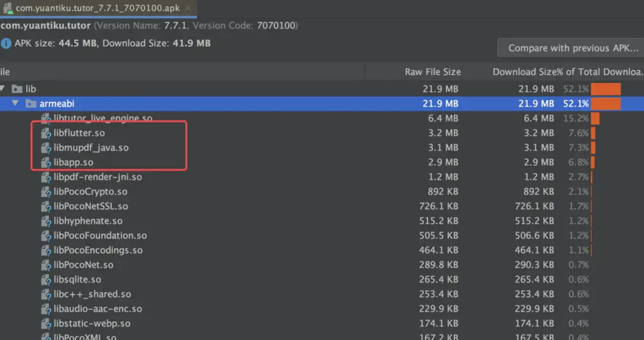Close the com.yuantiku.tutor apk tab
The width and height of the screenshot is (644, 340).
pos(188,8)
